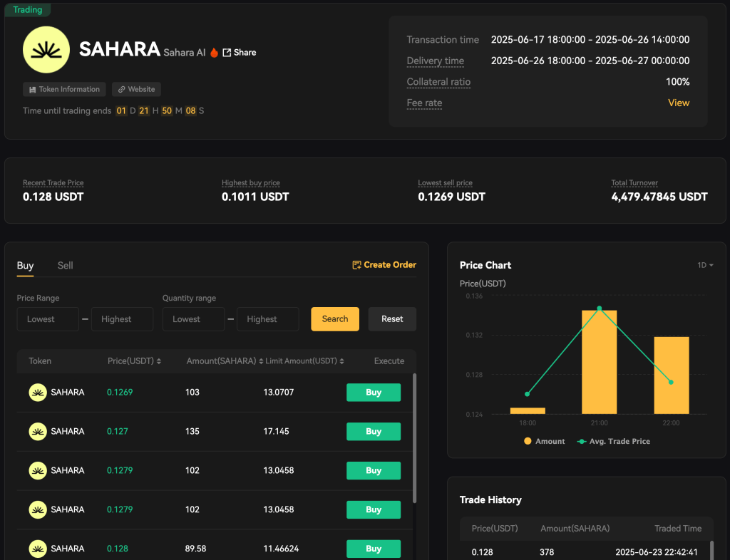Buy 103 SAHARA at 0.1269 USDT
The width and height of the screenshot is (730, 560).
(x=373, y=392)
